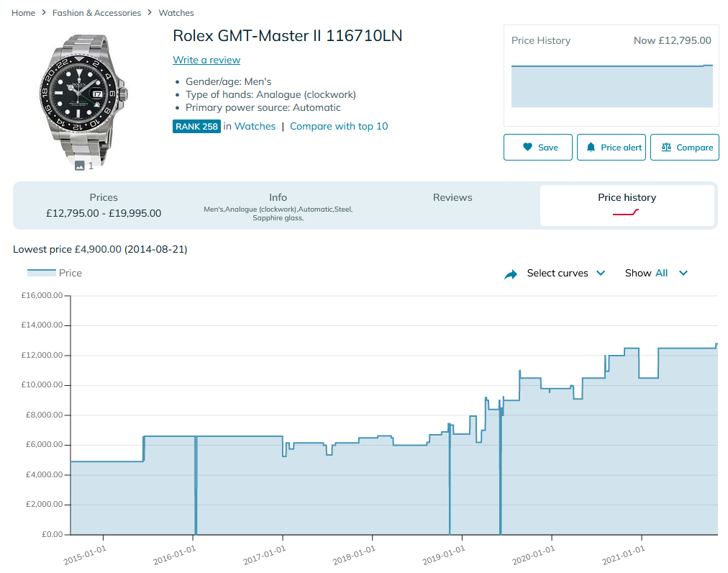Go to Home breadcrumb
Screen dimensions: 728x573
(x=23, y=13)
